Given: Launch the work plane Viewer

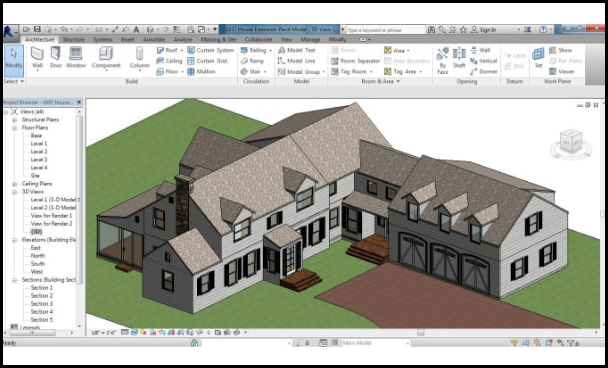Looking at the screenshot, I should click(561, 71).
